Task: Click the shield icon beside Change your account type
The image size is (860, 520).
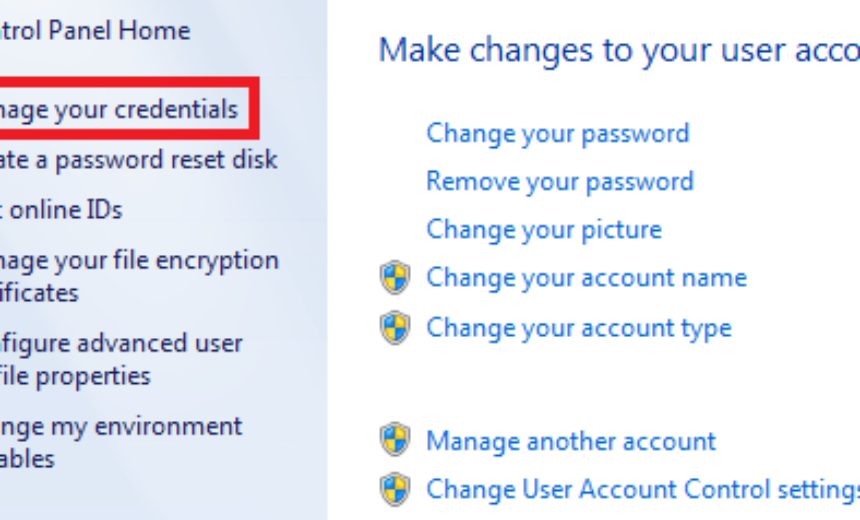Action: (x=395, y=328)
